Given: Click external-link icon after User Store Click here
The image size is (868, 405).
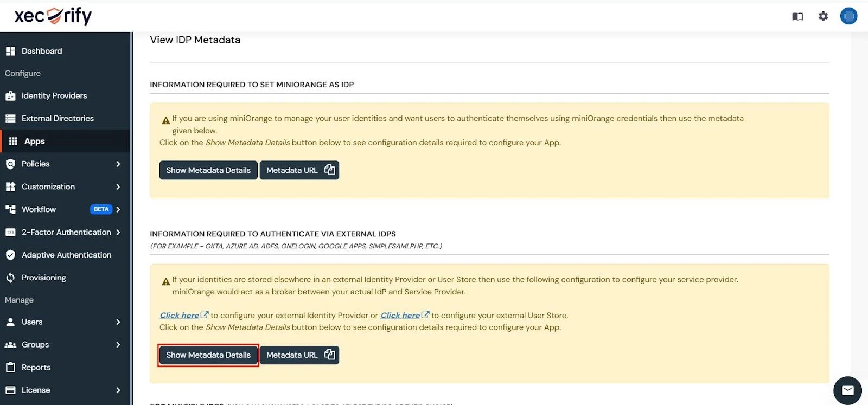Looking at the screenshot, I should (425, 314).
